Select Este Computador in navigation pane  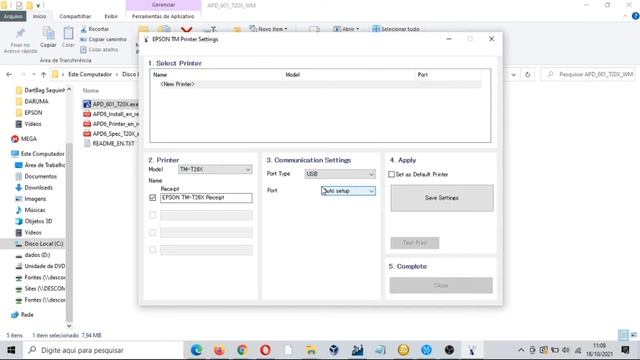point(38,154)
